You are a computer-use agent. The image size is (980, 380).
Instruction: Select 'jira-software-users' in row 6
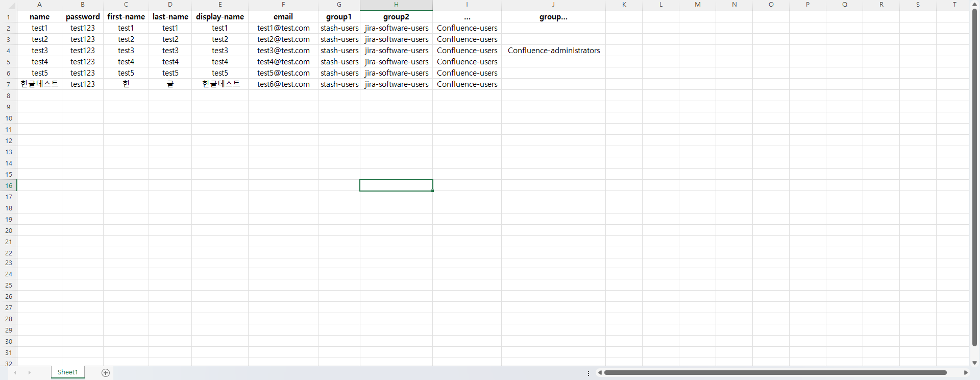(396, 73)
